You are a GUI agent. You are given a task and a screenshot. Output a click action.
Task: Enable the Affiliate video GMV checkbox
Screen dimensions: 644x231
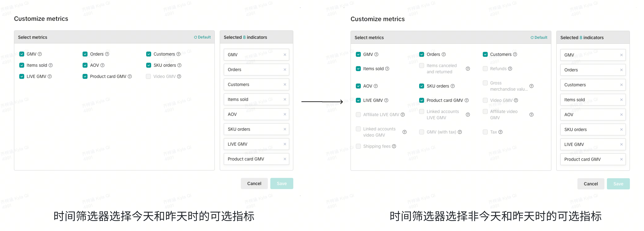click(x=485, y=111)
